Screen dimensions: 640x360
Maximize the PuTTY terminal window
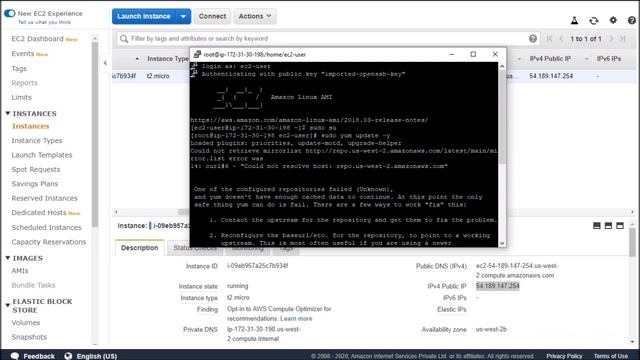[473, 54]
